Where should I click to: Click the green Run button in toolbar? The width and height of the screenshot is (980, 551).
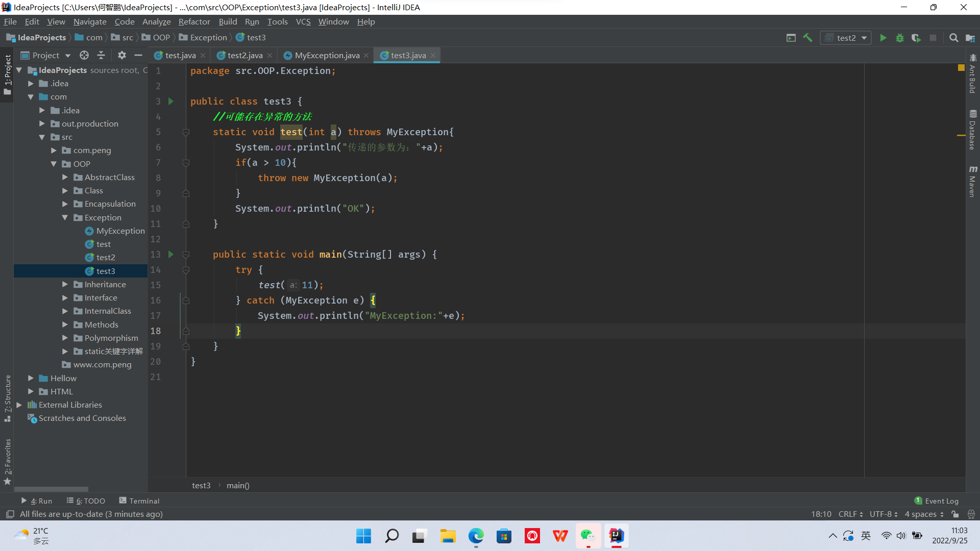tap(883, 38)
